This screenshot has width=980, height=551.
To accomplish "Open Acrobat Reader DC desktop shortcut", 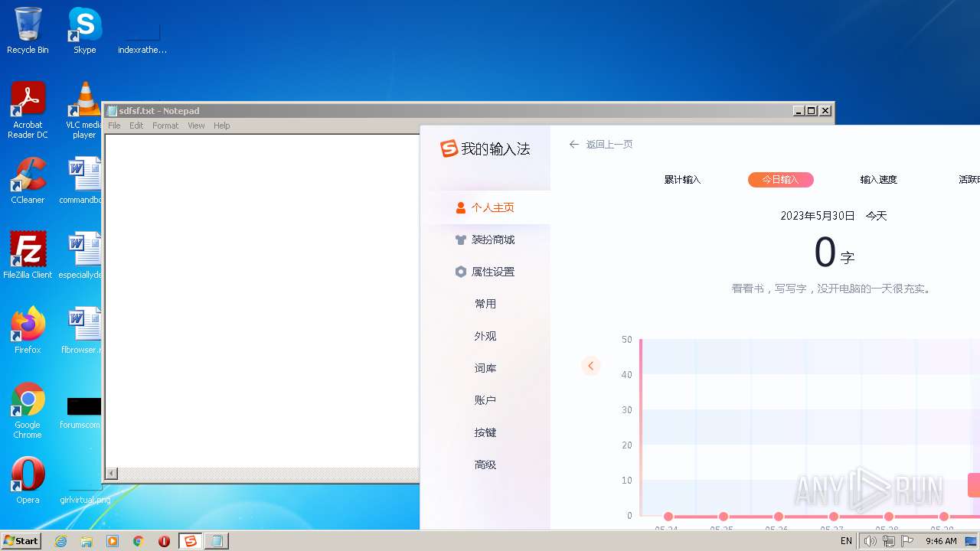I will [x=28, y=110].
